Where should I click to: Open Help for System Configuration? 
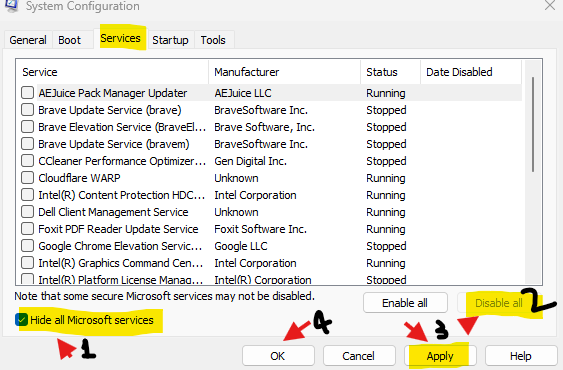coord(521,356)
